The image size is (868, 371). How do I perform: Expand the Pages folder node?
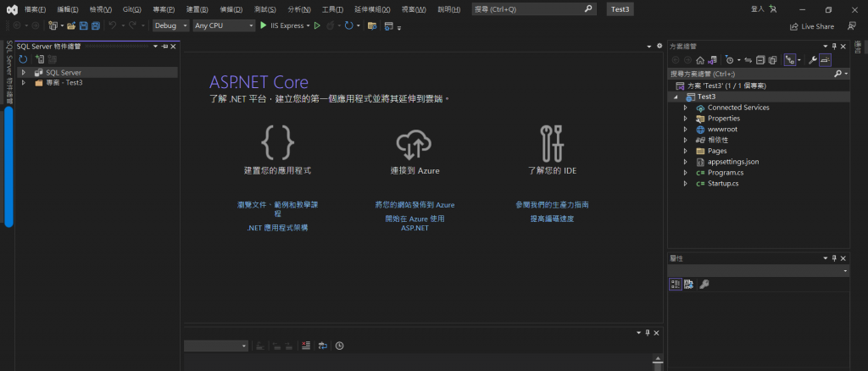pyautogui.click(x=685, y=151)
